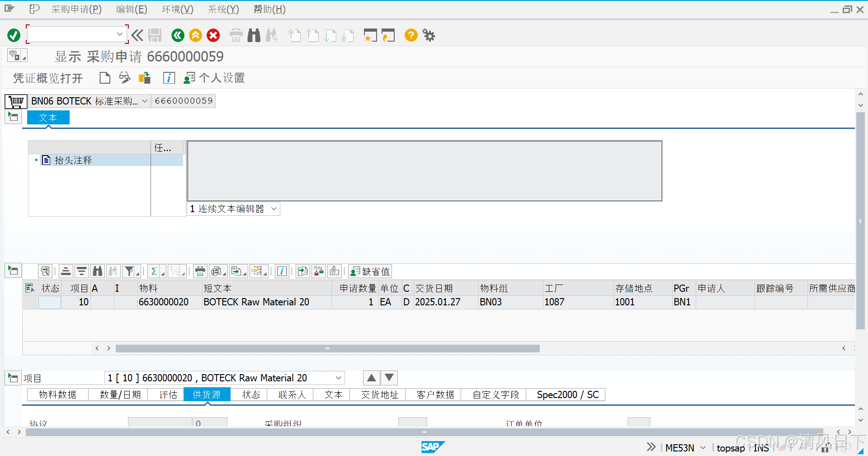Screen dimensions: 868x456
Task: Open the command field dropdown arrow
Action: click(x=119, y=34)
